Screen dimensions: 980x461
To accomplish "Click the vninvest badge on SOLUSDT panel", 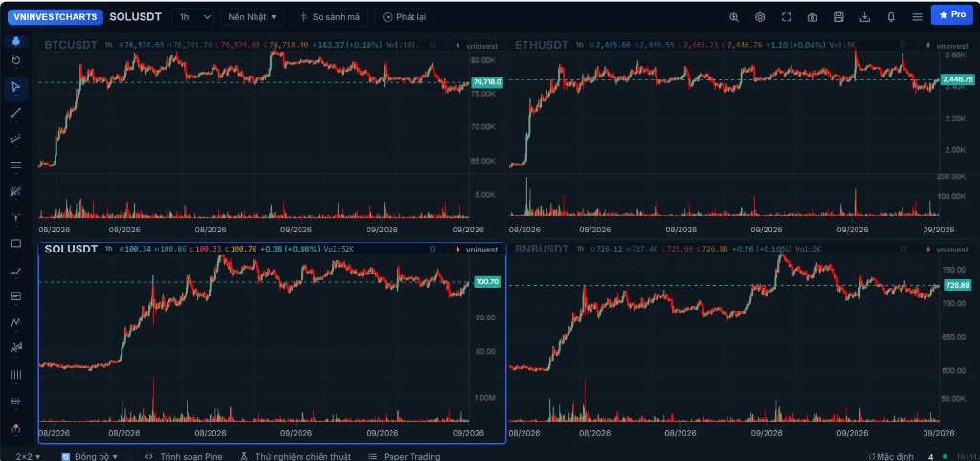I will point(477,250).
